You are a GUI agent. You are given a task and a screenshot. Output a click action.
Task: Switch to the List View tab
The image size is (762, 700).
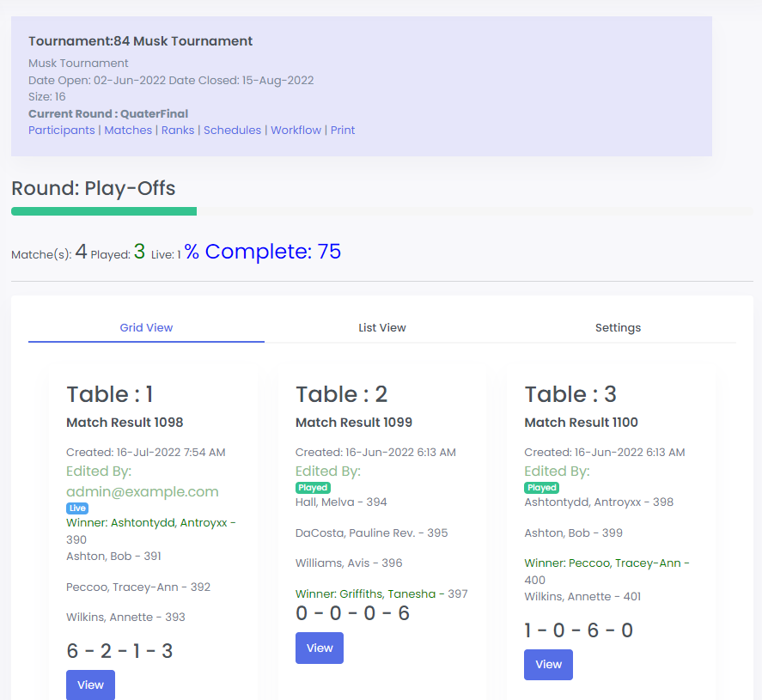[382, 328]
